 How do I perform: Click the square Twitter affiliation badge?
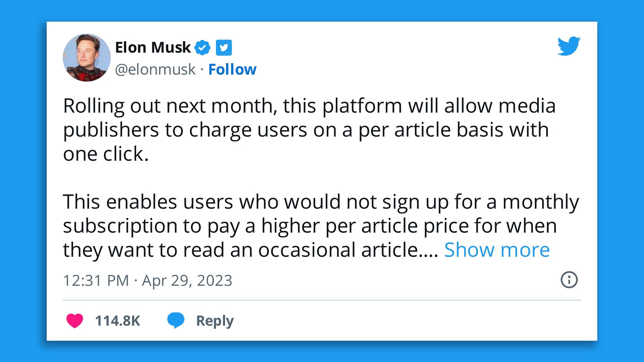coord(224,48)
